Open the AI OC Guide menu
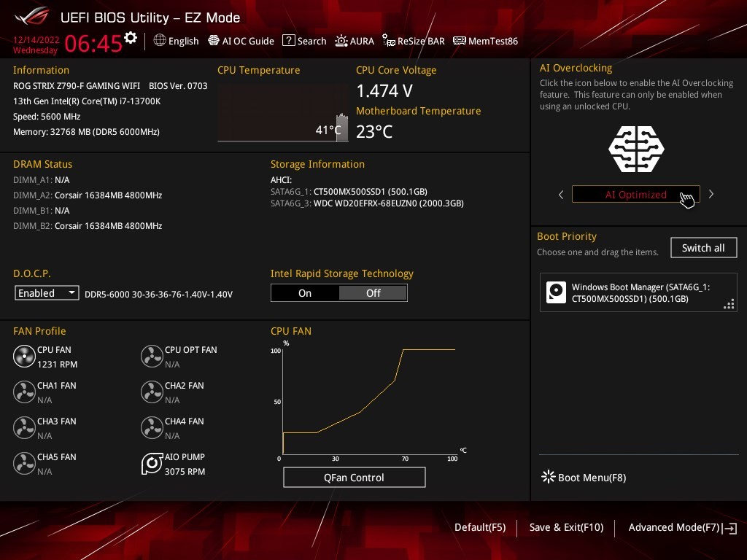Viewport: 747px width, 560px height. 241,41
